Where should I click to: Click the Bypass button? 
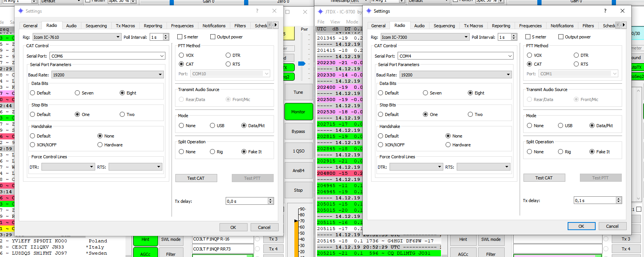298,131
